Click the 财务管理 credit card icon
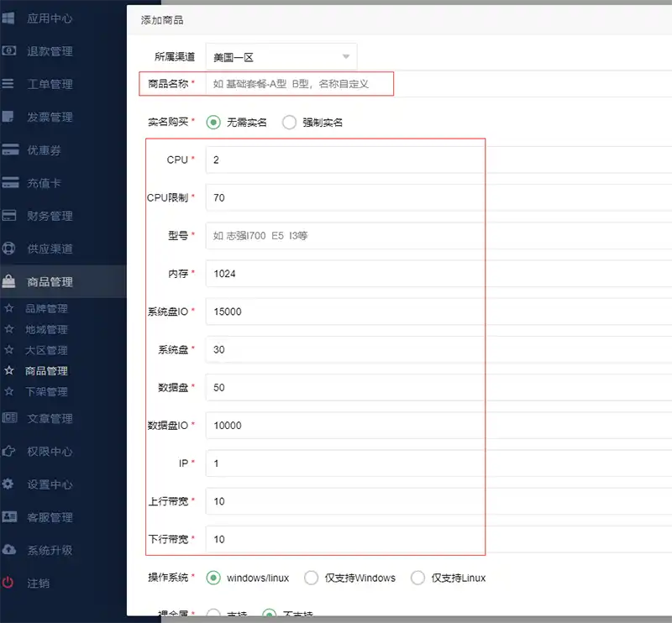The image size is (672, 623). click(x=9, y=215)
